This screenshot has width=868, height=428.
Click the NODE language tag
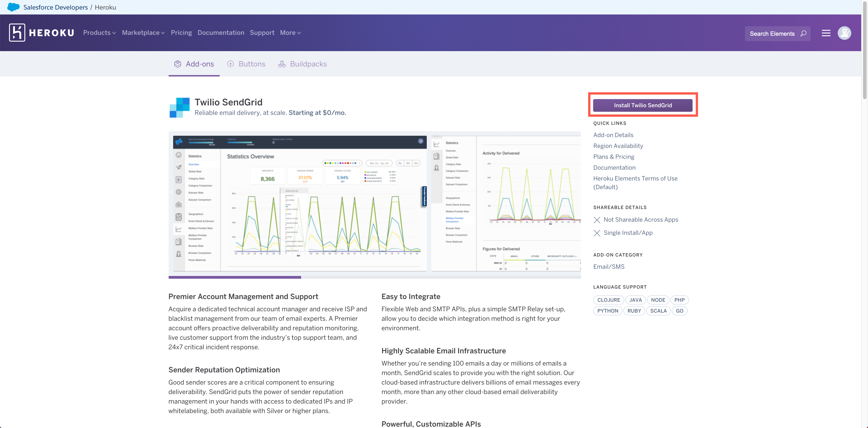pos(658,300)
